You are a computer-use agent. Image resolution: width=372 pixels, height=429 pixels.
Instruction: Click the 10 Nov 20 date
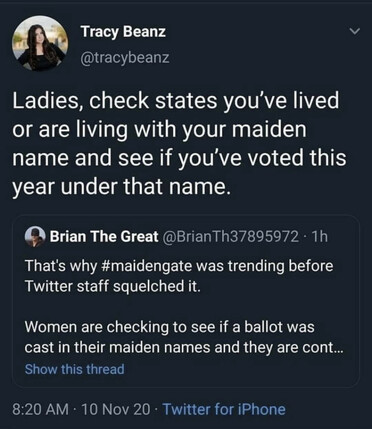pos(115,409)
